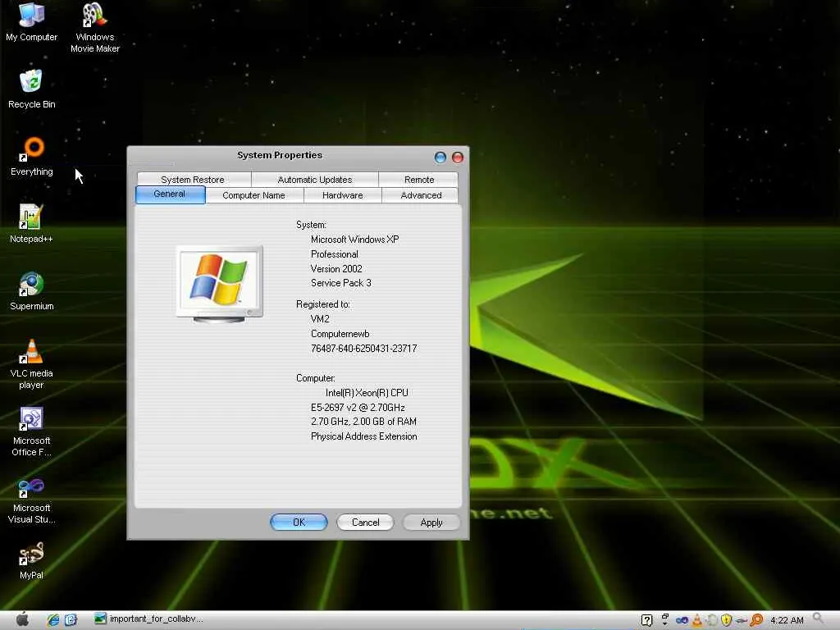840x630 pixels.
Task: Click the VLC cone tray icon
Action: [697, 620]
